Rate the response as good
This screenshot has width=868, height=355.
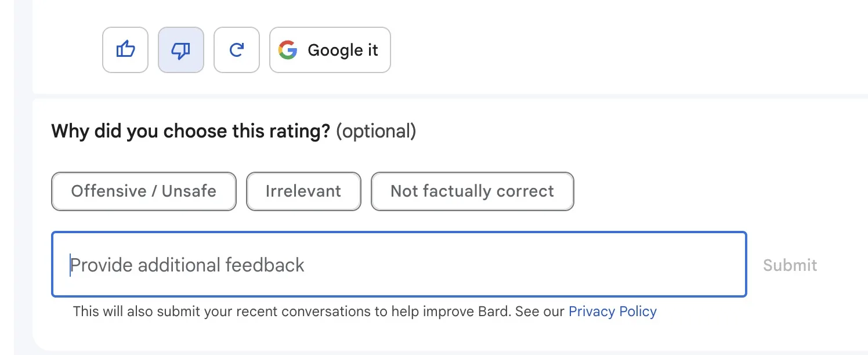coord(125,50)
